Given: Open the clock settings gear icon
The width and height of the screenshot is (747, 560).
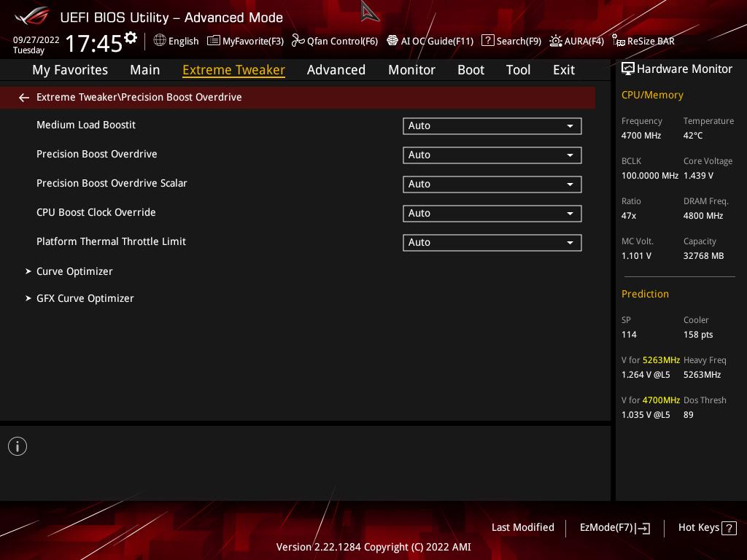Looking at the screenshot, I should 131,38.
